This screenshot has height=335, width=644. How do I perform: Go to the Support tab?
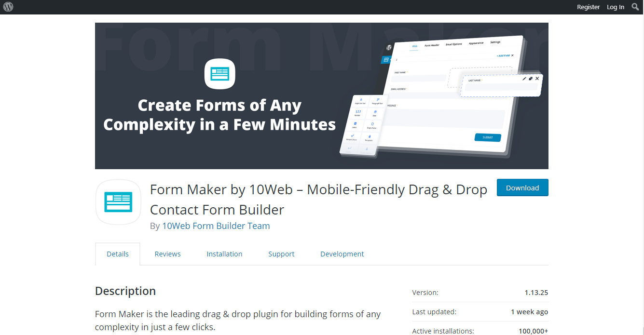click(x=281, y=254)
